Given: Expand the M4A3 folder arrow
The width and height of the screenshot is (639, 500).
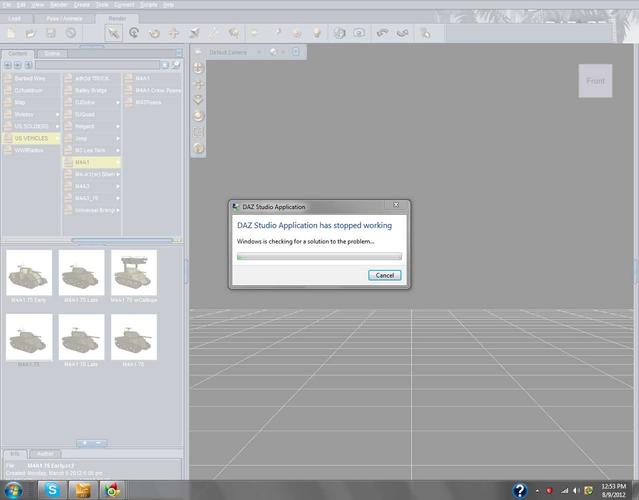Looking at the screenshot, I should coord(118,186).
